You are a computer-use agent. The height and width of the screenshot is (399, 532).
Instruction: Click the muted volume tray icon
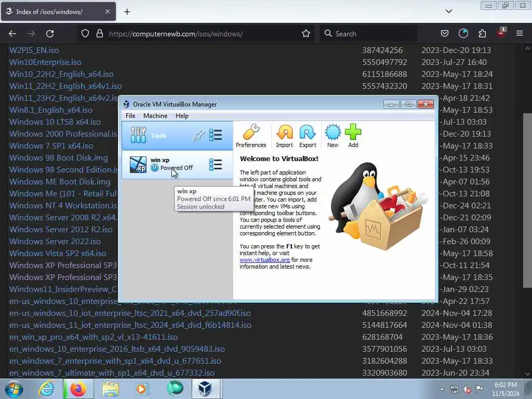(467, 390)
